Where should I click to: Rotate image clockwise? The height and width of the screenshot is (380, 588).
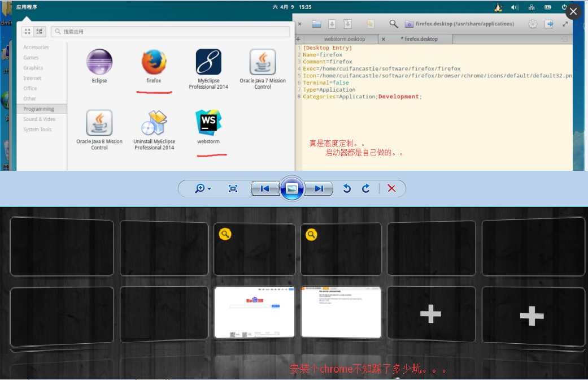[x=366, y=188]
